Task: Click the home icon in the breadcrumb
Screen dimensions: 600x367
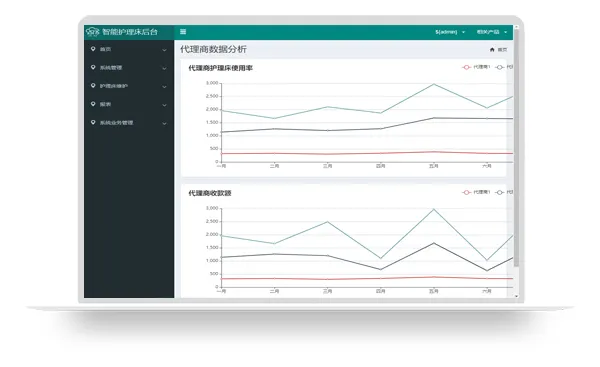Action: (492, 49)
